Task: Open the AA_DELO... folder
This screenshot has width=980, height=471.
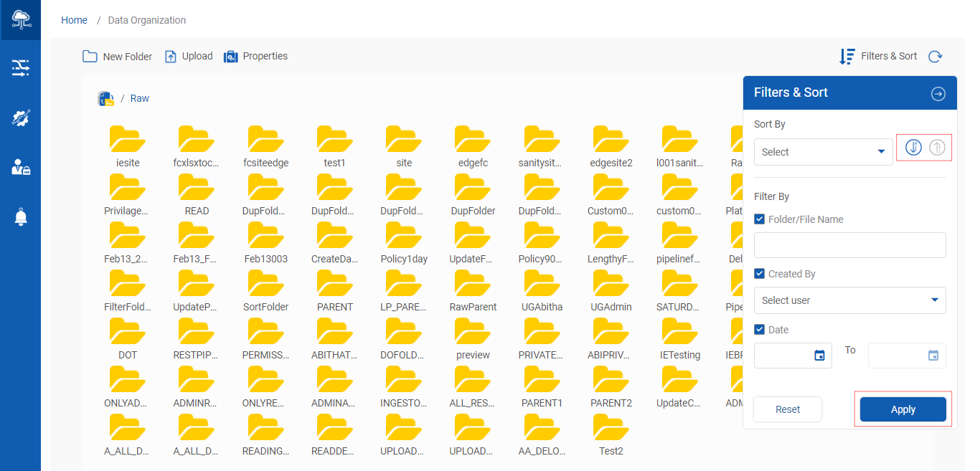Action: 542,434
